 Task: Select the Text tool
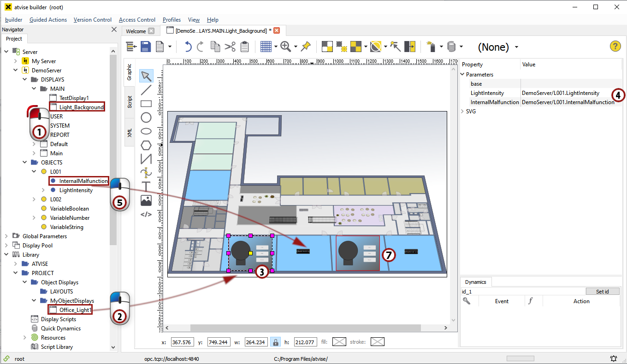pos(146,187)
